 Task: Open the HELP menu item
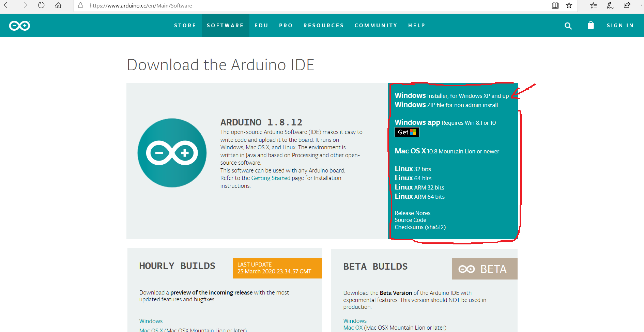coord(417,26)
